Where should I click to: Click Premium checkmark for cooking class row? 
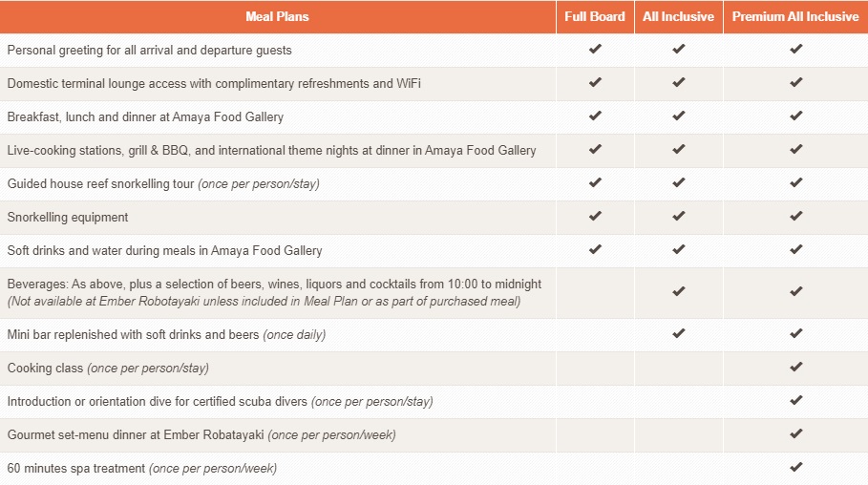[795, 368]
